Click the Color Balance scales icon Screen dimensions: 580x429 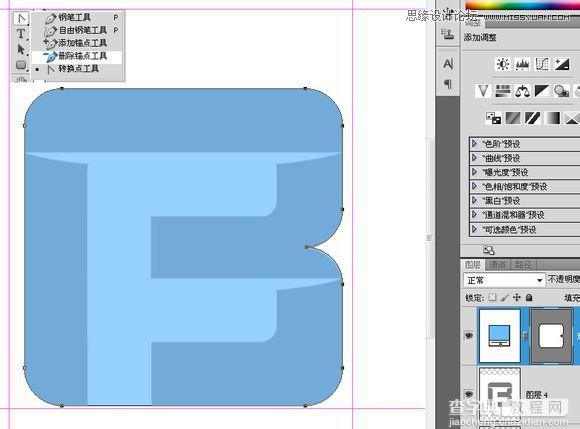[x=522, y=91]
